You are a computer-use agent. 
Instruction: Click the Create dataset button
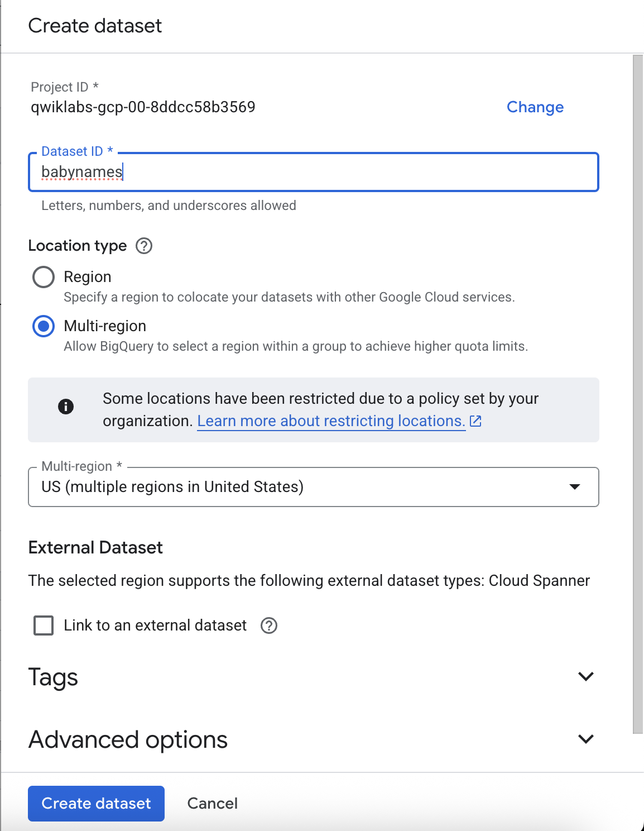[x=95, y=803]
